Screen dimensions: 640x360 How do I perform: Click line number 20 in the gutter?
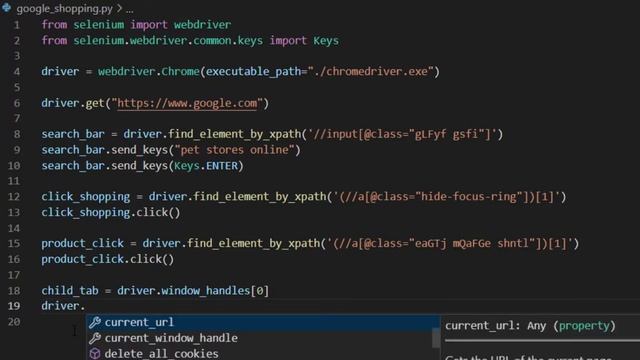[x=14, y=322]
